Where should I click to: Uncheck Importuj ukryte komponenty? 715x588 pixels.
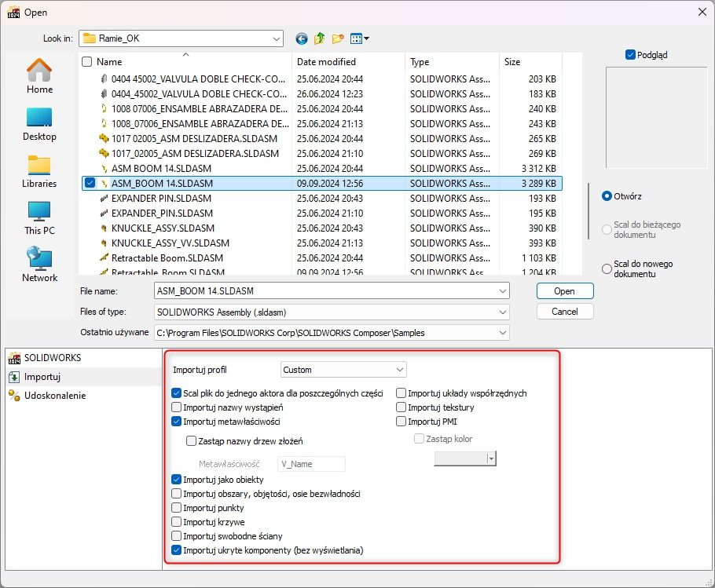(177, 550)
